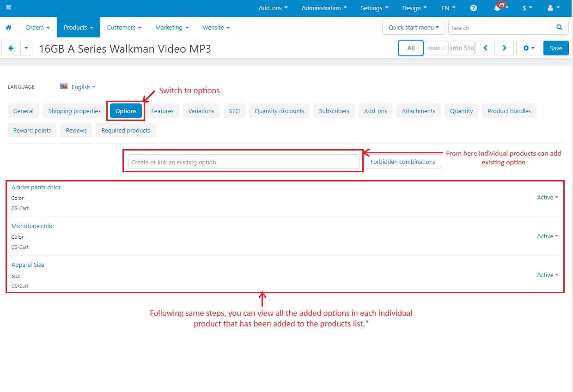
Task: Click the shopping cart icon
Action: (8, 8)
